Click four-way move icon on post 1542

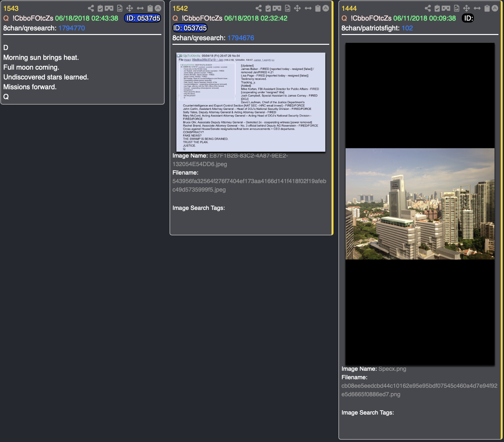click(297, 8)
